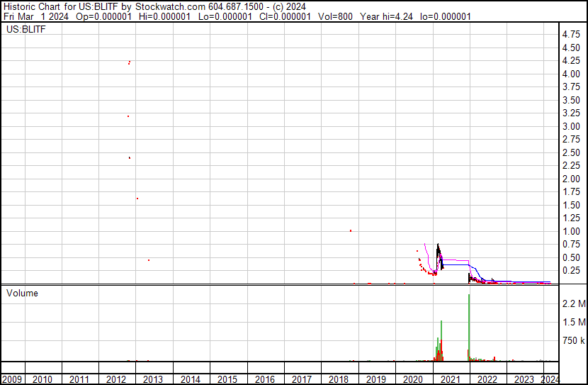Click the 4.50 price axis label
This screenshot has height=385, width=588.
(571, 48)
